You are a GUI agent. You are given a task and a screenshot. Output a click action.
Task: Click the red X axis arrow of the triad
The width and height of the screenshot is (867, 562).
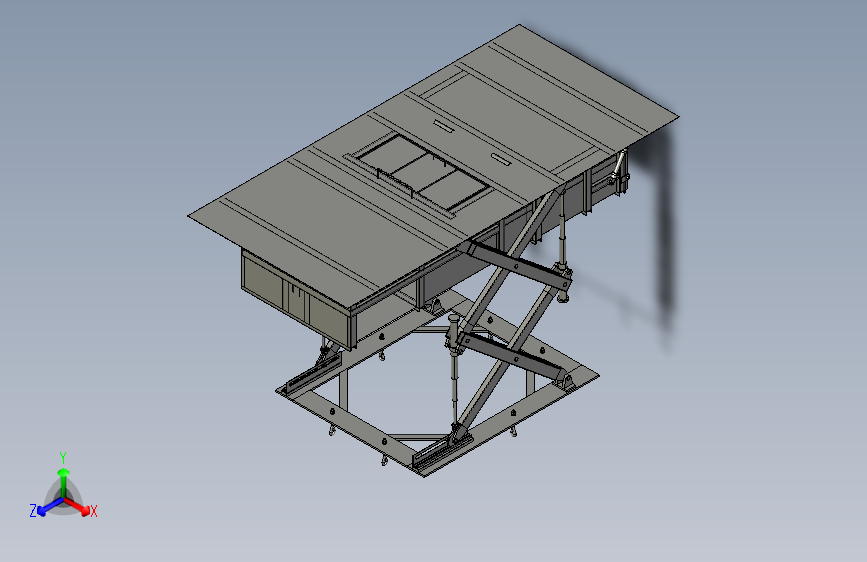click(77, 506)
